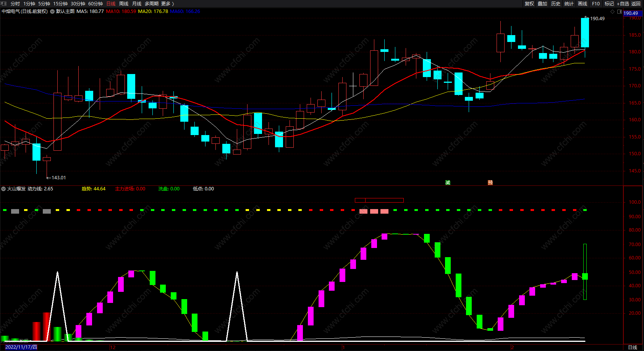Click the MA60: 166.26 value

[185, 11]
